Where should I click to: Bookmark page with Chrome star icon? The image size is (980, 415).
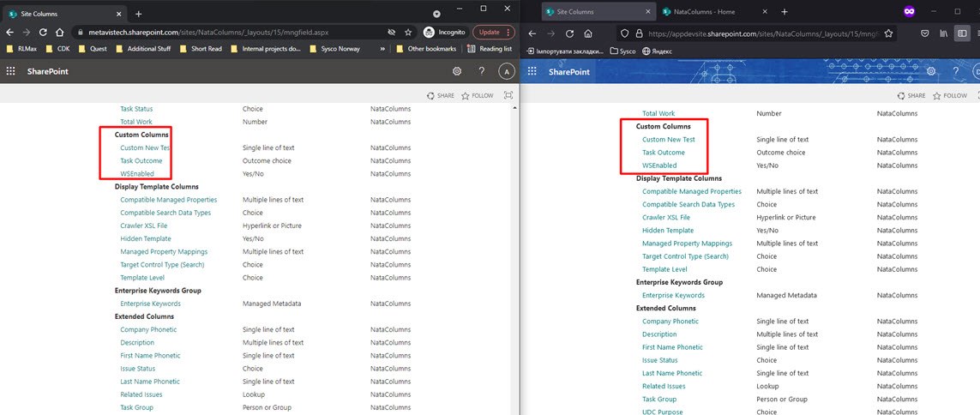[x=408, y=33]
